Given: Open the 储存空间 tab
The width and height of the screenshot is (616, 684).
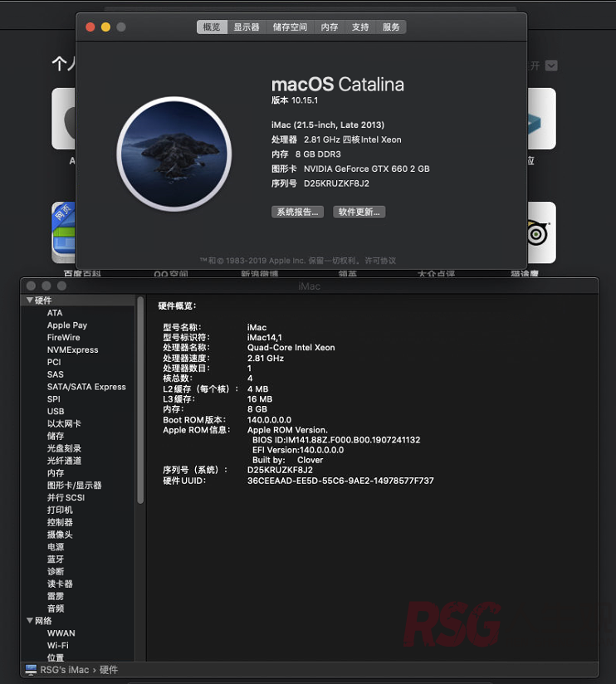Looking at the screenshot, I should 290,27.
